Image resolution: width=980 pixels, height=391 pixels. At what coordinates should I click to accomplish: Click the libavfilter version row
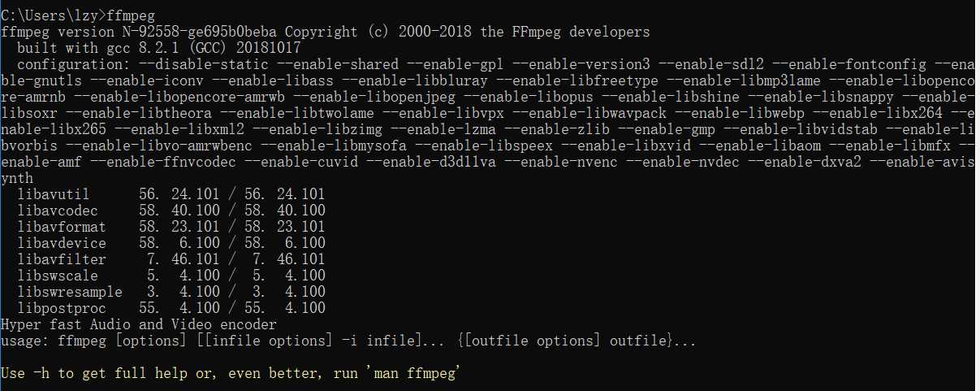point(171,258)
